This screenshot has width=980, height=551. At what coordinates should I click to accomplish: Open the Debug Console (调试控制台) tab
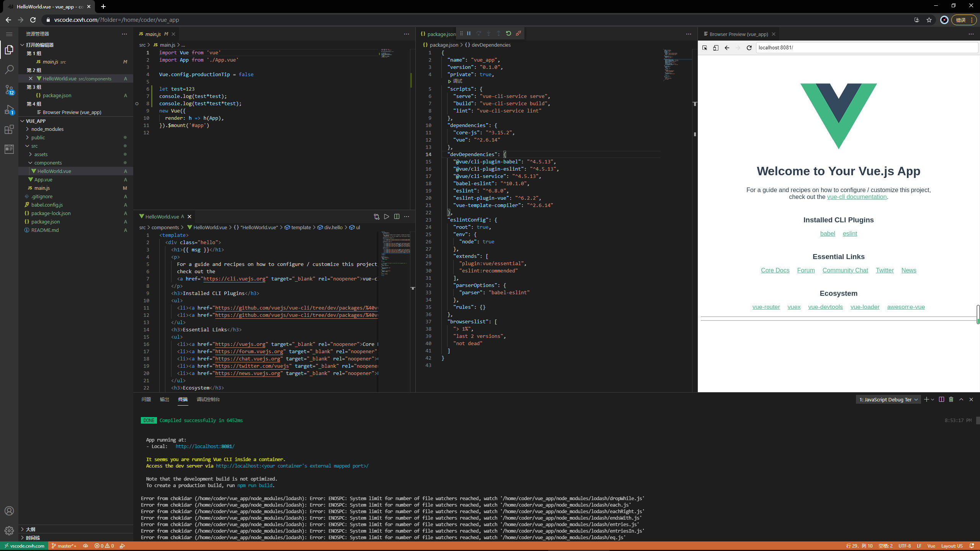coord(208,399)
